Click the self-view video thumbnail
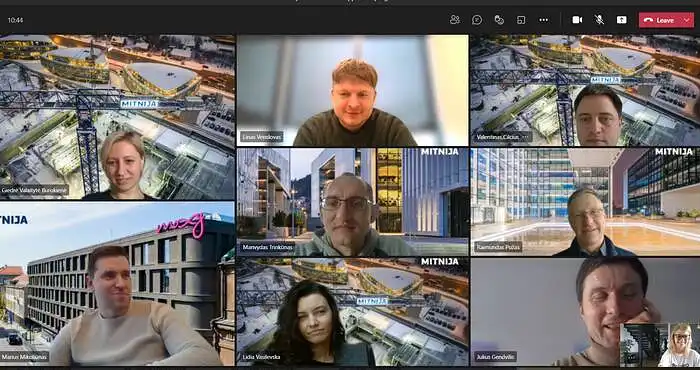The image size is (700, 370). point(660,345)
